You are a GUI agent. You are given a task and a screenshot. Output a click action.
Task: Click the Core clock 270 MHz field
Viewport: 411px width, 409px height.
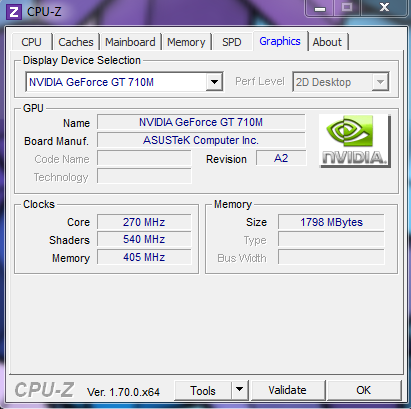coord(144,222)
